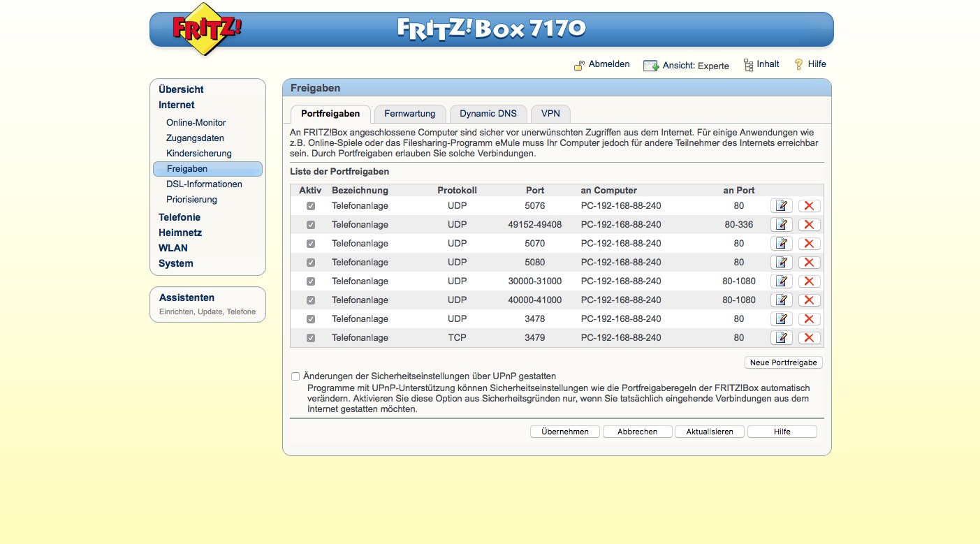Open Kindersicherung in the sidebar
The height and width of the screenshot is (544, 980).
click(x=199, y=154)
